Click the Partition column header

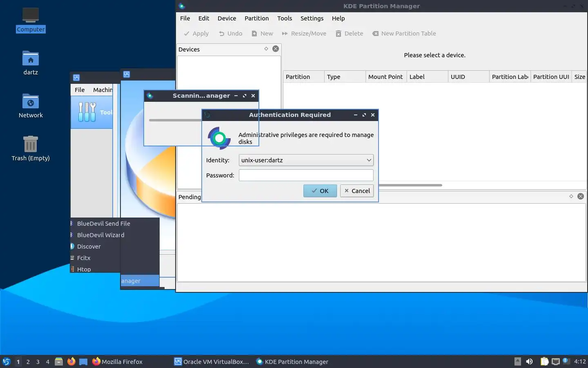point(304,77)
